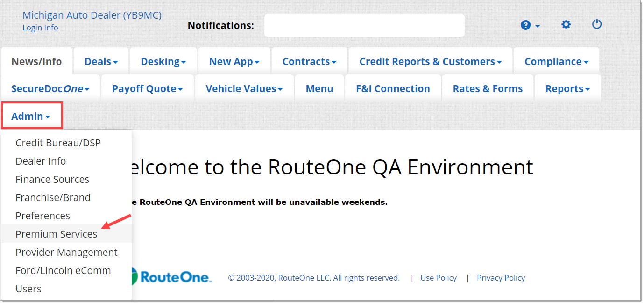
Task: Choose Ford/Lincoln eComm menu item
Action: [x=66, y=270]
